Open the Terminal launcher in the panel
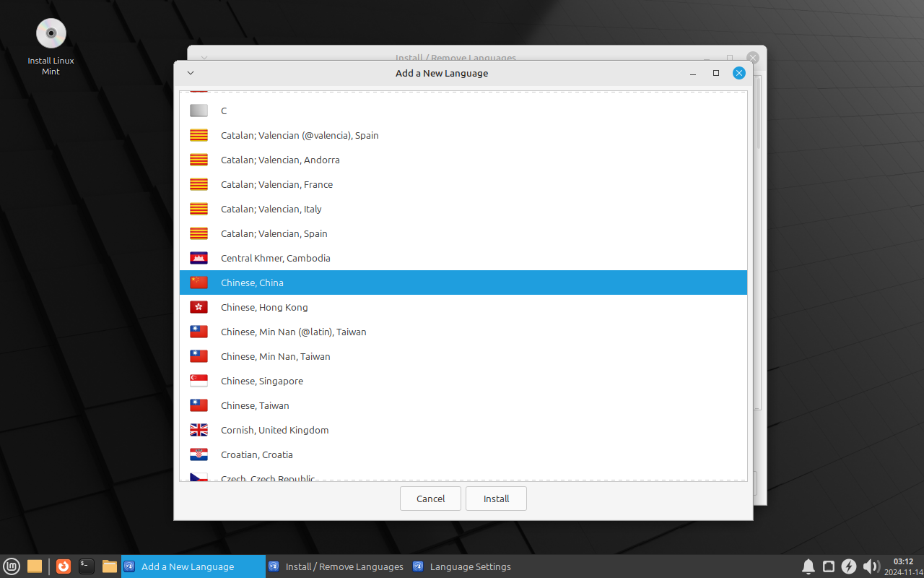924x578 pixels. [87, 566]
